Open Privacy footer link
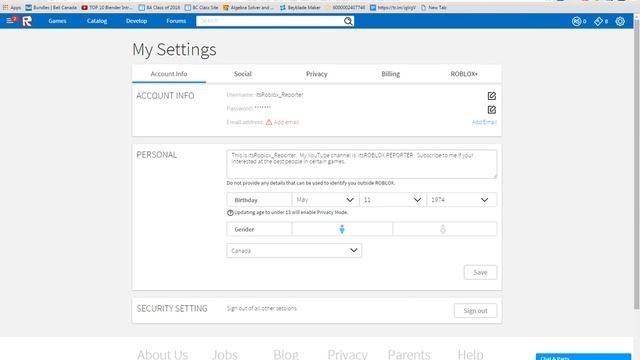The width and height of the screenshot is (640, 360). pos(347,354)
